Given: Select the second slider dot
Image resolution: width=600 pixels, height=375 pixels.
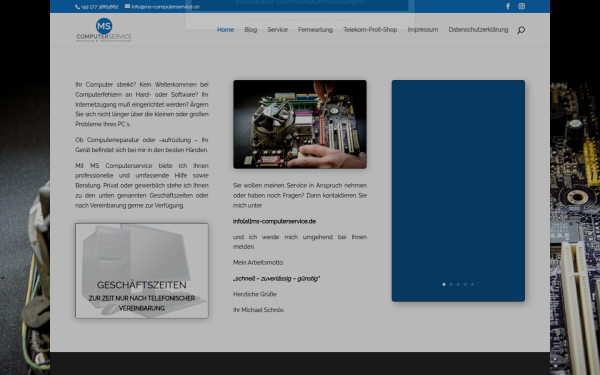Looking at the screenshot, I should click(451, 284).
